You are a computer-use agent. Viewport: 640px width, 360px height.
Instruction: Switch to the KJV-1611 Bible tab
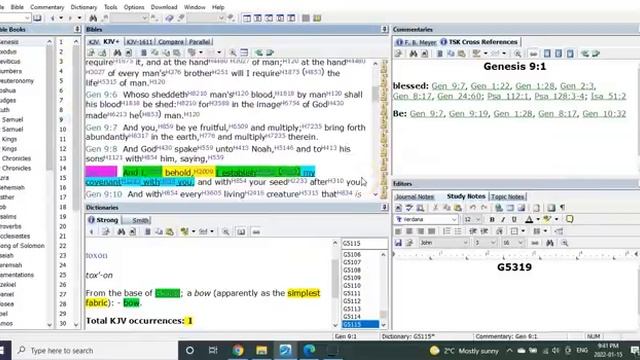tap(139, 42)
